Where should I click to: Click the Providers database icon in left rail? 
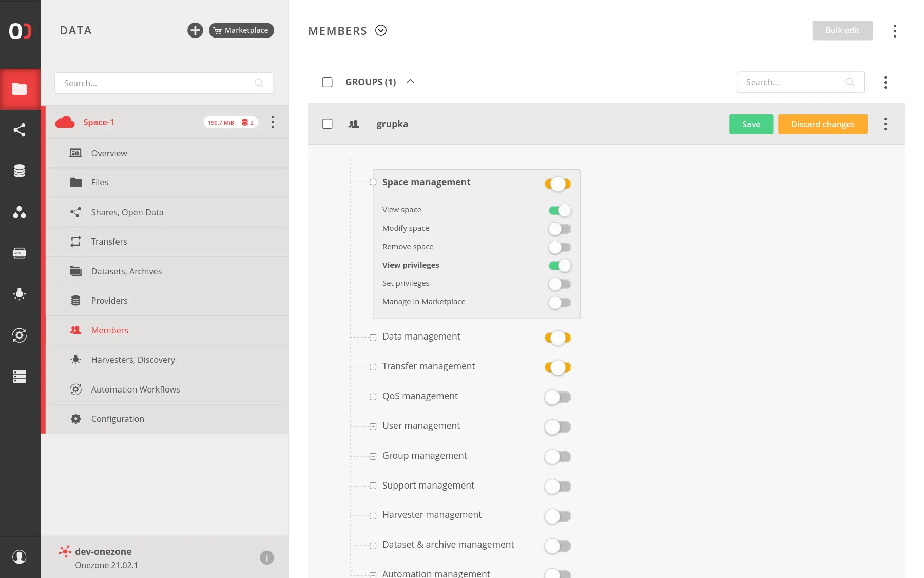(20, 171)
